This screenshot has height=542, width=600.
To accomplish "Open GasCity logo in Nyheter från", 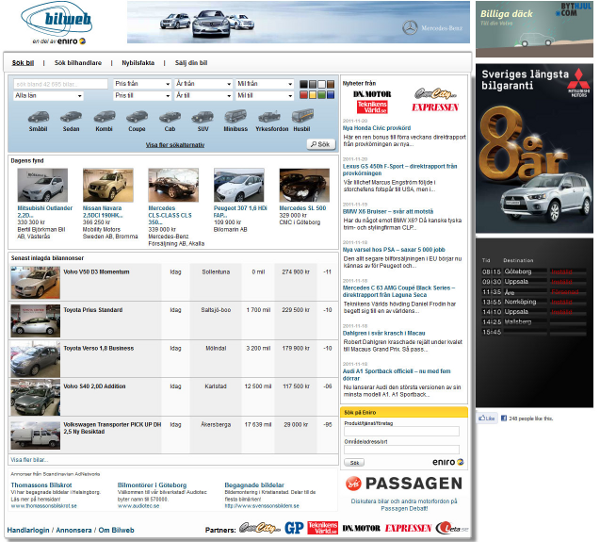I will [435, 93].
